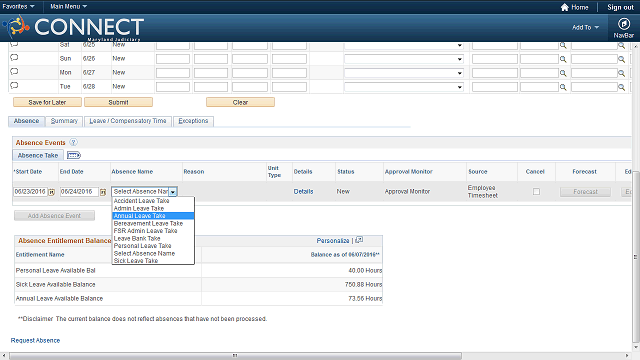This screenshot has height=360, width=640.
Task: Click the horizontal scrollbar thumb
Action: click(x=235, y=356)
